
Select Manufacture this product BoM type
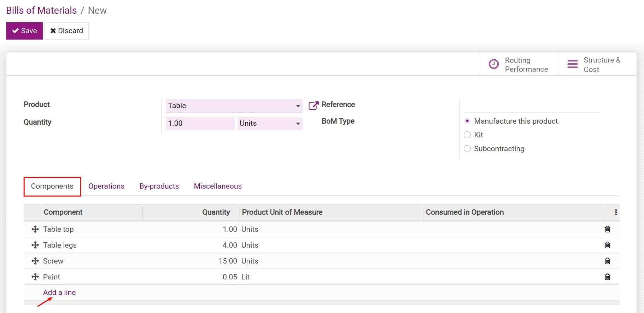(x=467, y=121)
